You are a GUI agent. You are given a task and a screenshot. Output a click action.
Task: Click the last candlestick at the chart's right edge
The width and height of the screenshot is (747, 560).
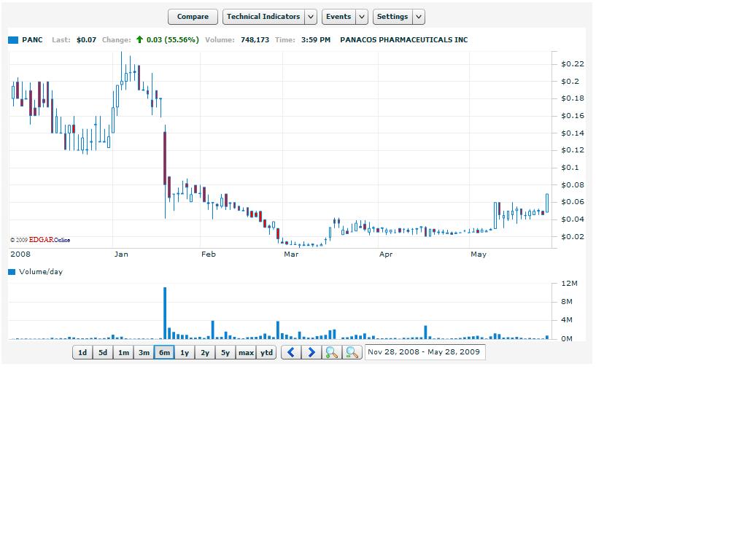[547, 203]
